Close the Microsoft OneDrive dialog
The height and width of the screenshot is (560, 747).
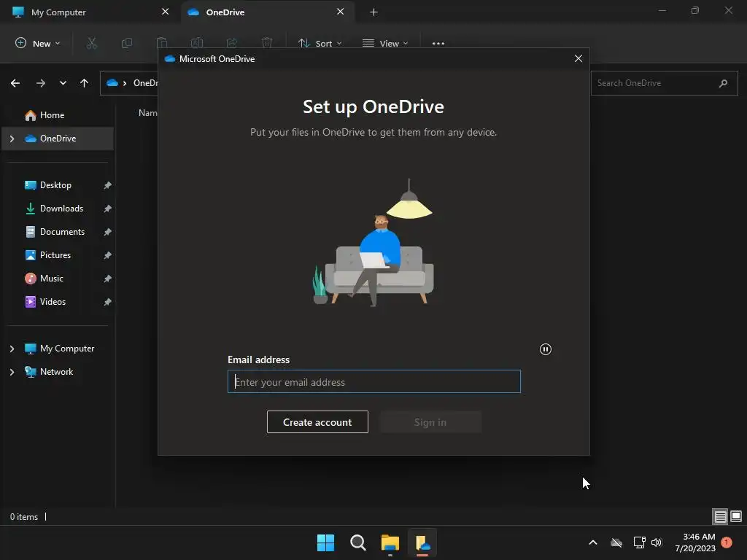(578, 58)
